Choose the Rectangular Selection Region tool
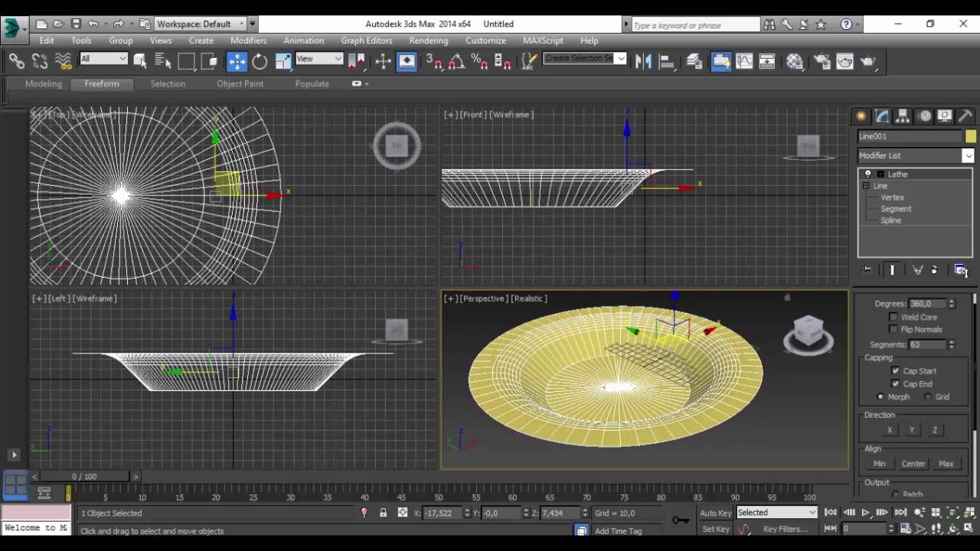 pyautogui.click(x=187, y=61)
